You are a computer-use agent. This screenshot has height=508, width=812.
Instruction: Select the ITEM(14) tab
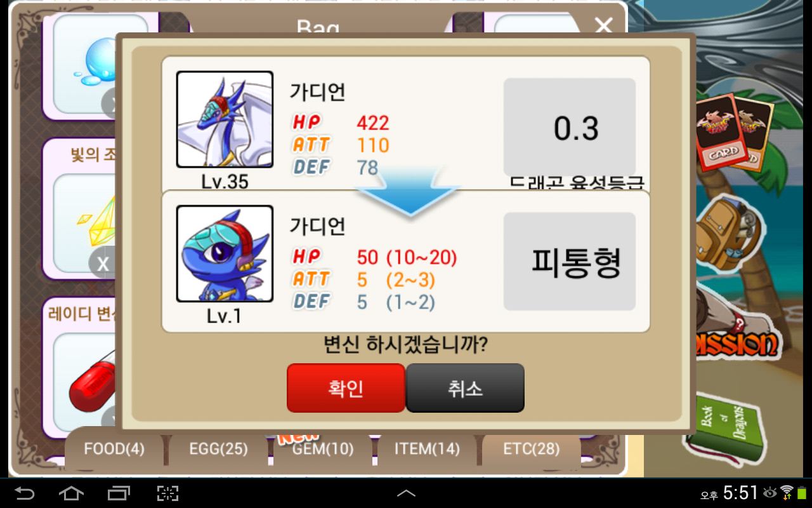tap(427, 449)
